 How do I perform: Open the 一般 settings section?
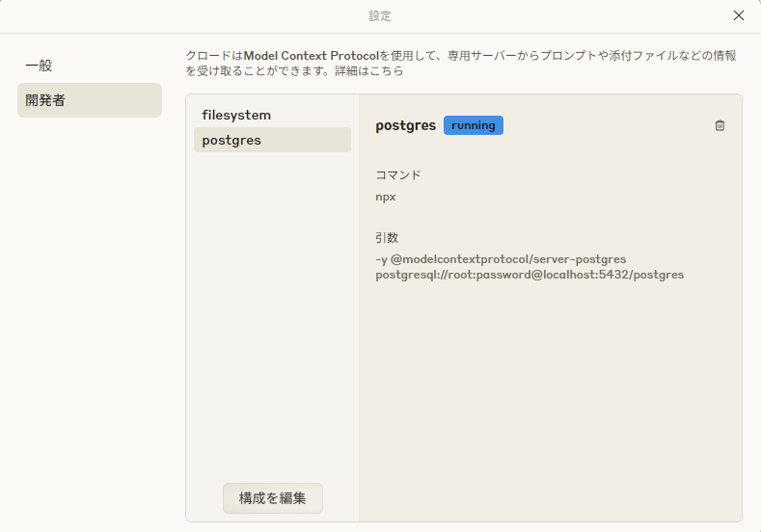(39, 66)
